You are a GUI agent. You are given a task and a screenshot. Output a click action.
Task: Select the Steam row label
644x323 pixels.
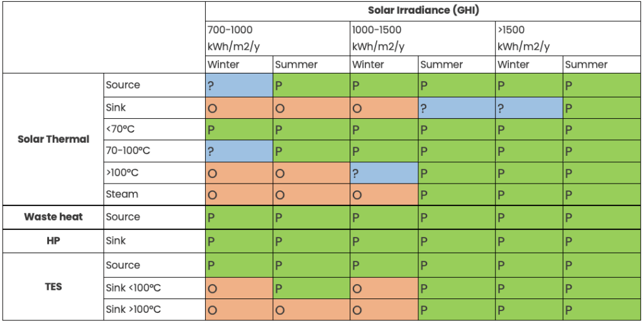tap(122, 194)
